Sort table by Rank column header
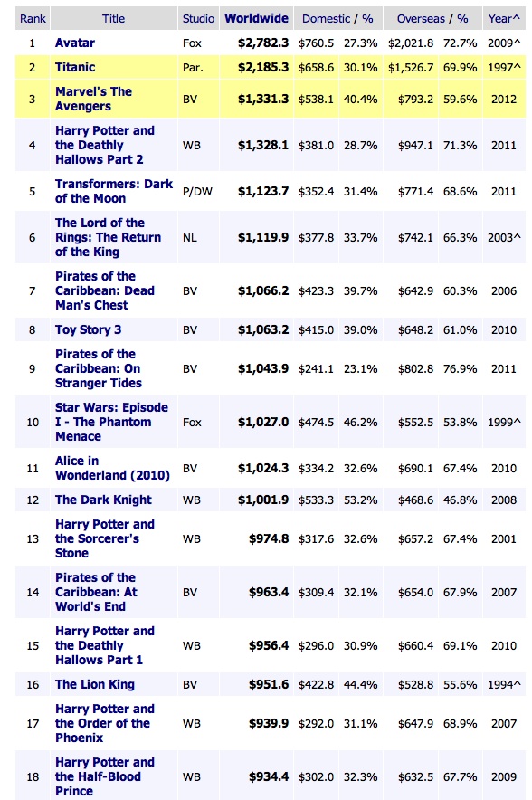 [33, 19]
